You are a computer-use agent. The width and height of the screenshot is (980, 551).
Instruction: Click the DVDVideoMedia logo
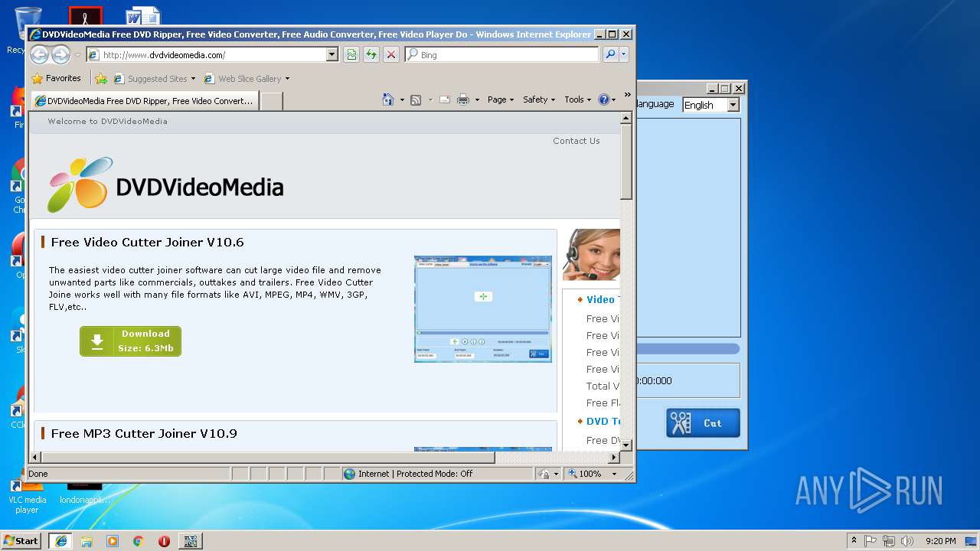165,185
